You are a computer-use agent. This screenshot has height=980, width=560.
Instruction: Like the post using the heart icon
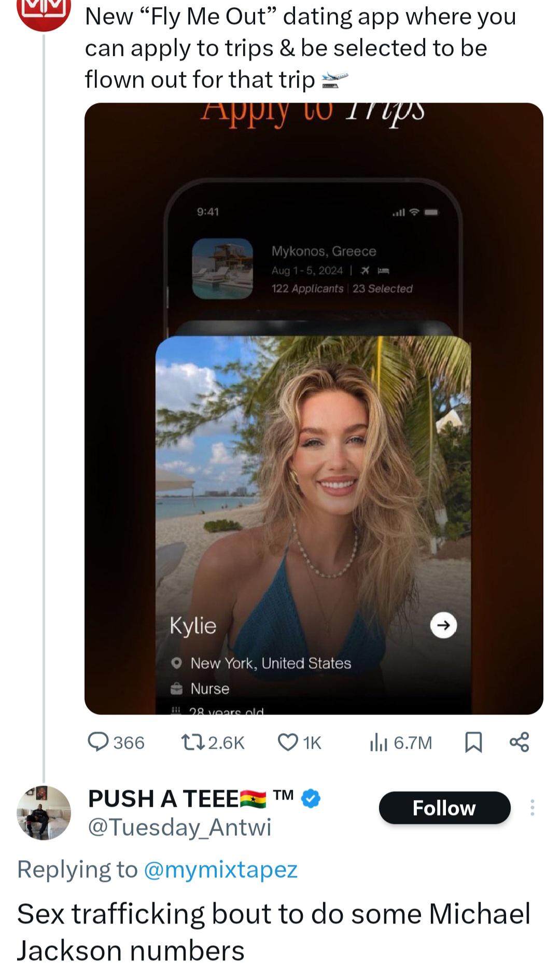click(x=287, y=743)
